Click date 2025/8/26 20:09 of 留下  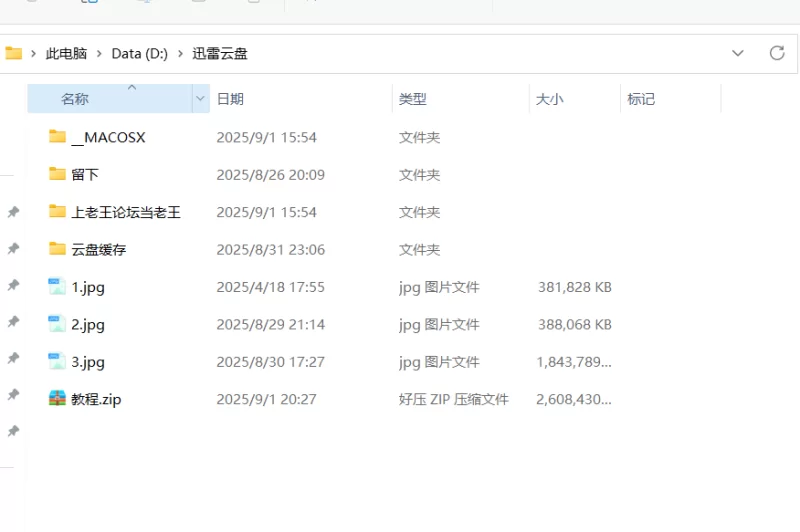[270, 175]
